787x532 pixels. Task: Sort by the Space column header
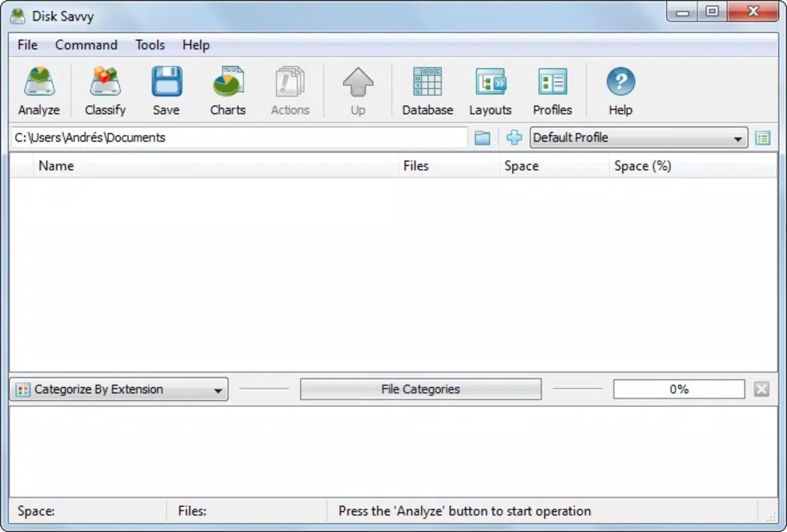pyautogui.click(x=554, y=166)
